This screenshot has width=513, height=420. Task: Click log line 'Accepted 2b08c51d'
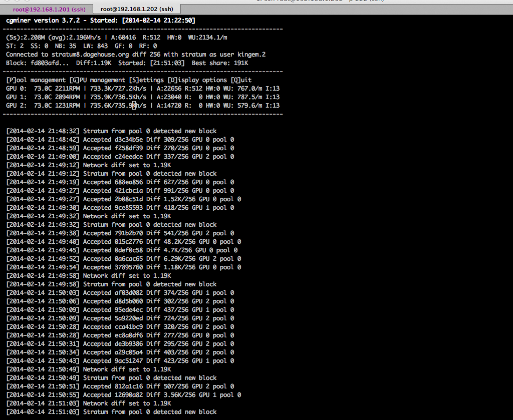(124, 199)
